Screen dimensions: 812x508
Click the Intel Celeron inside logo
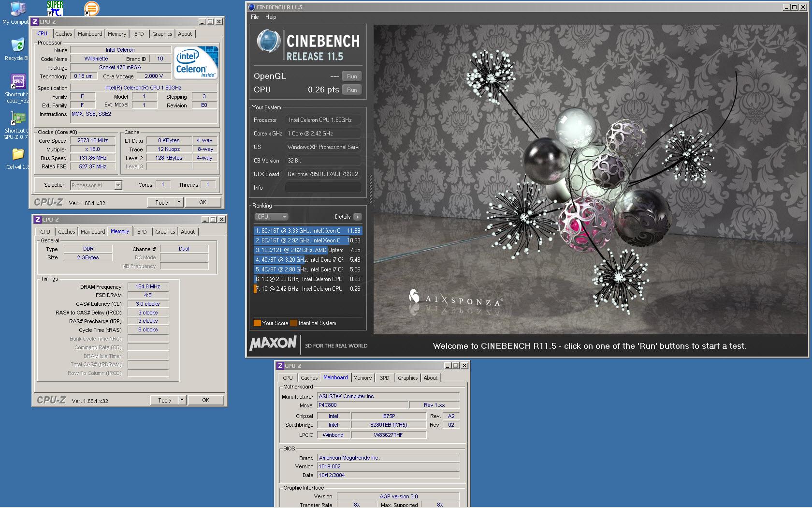point(196,63)
